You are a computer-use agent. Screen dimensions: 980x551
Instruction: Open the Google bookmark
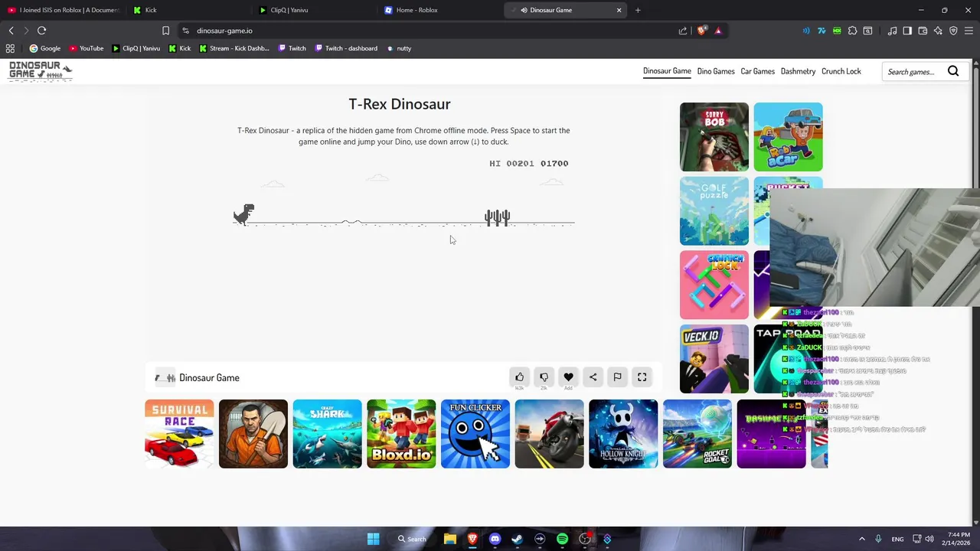click(x=44, y=48)
